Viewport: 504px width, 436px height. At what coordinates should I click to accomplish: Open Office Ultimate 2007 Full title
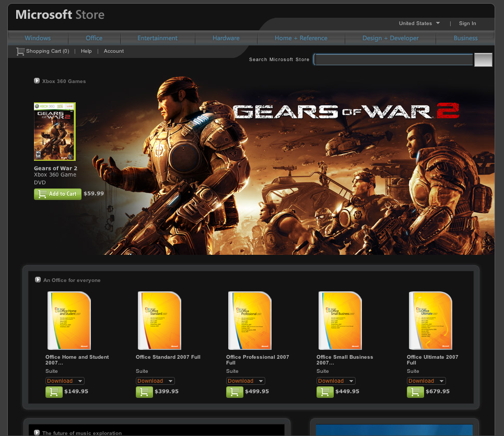click(432, 360)
